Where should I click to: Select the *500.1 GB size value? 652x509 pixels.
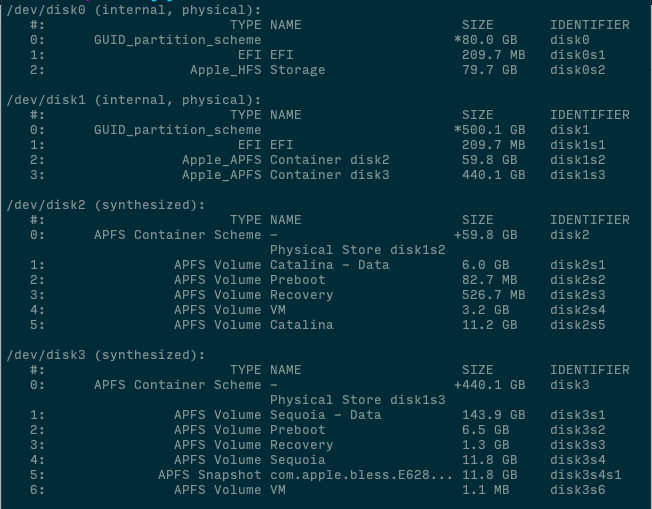tap(489, 130)
